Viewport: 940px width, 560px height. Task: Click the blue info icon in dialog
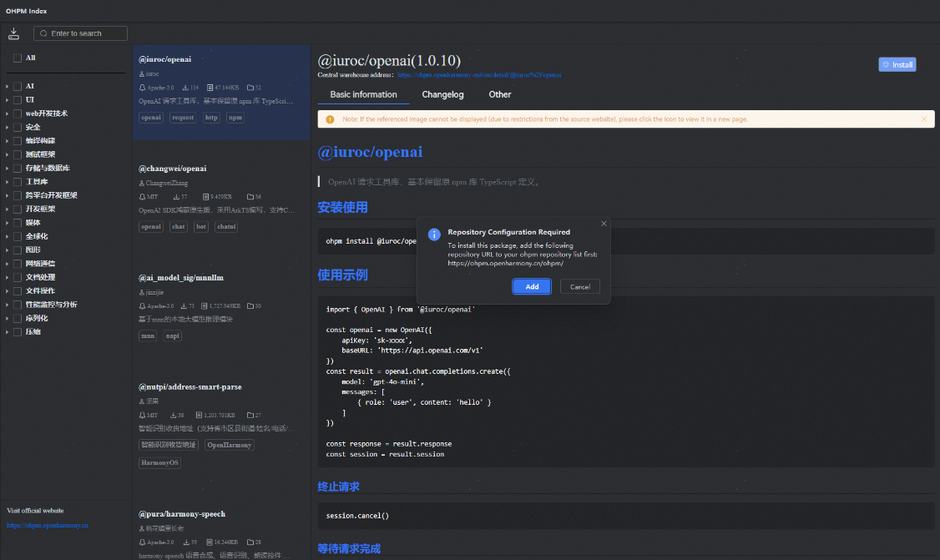pos(434,235)
